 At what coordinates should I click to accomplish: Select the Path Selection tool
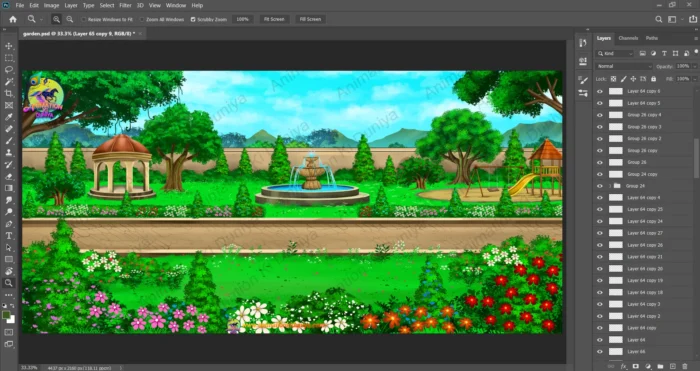(8, 247)
